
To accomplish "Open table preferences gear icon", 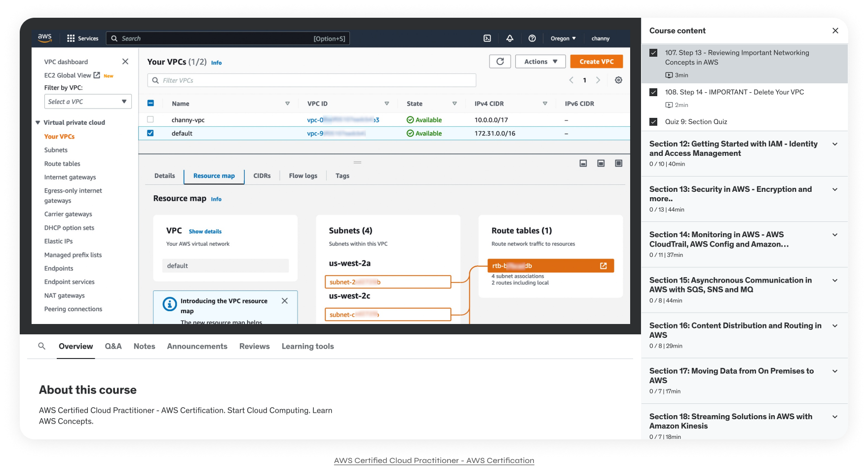I will (618, 80).
